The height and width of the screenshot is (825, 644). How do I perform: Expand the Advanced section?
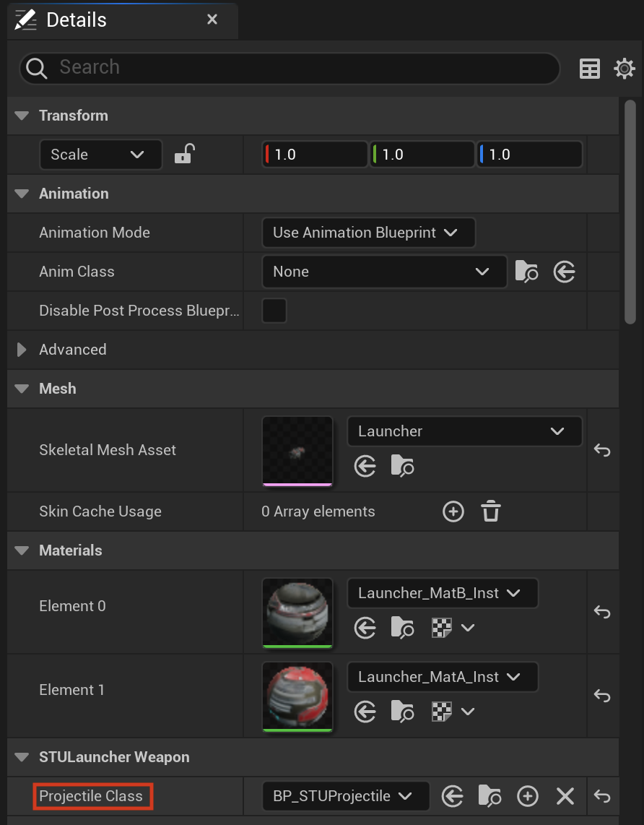coord(22,350)
